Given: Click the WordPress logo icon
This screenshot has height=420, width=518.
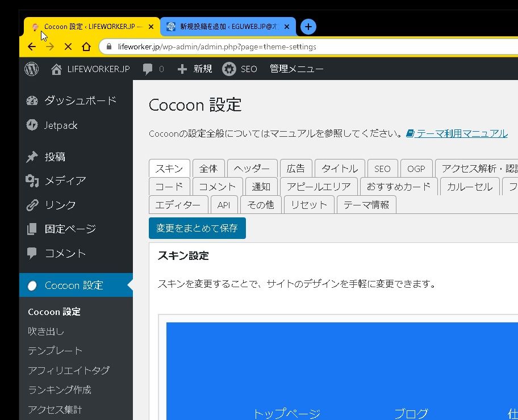Looking at the screenshot, I should tap(31, 69).
